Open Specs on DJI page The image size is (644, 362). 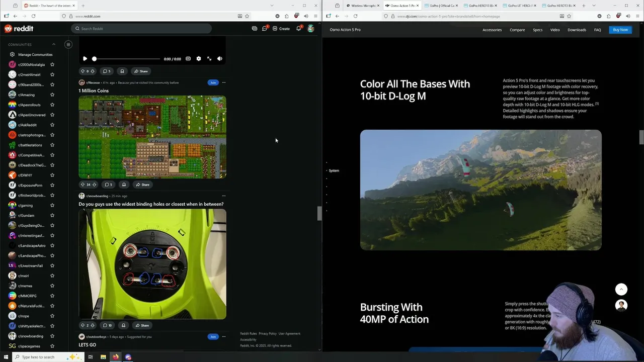538,30
